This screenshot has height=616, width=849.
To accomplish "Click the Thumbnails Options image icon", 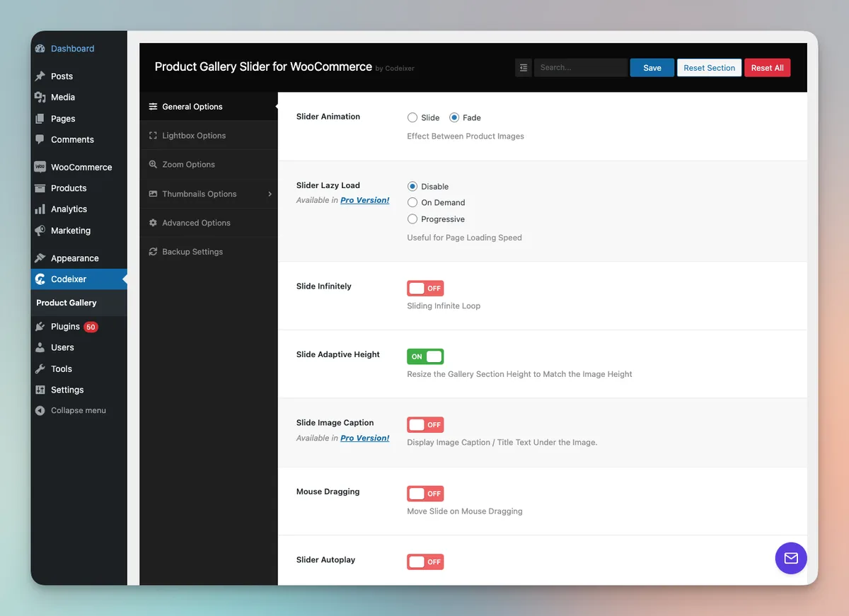I will [153, 194].
